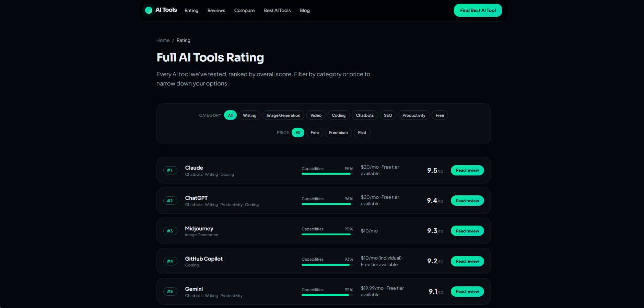Select the Chatbots category chip

(x=365, y=115)
